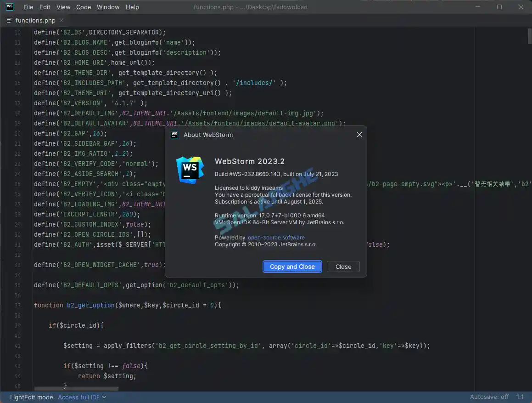This screenshot has height=403, width=532.
Task: Click the hamburger icon beside the editor tab
Action: pos(9,20)
